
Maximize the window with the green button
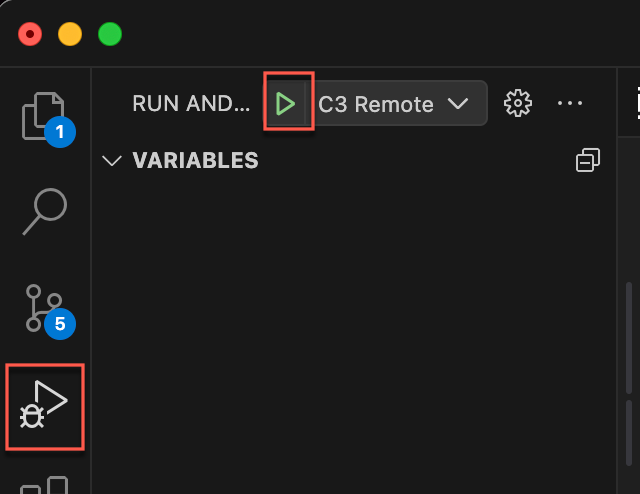click(109, 34)
